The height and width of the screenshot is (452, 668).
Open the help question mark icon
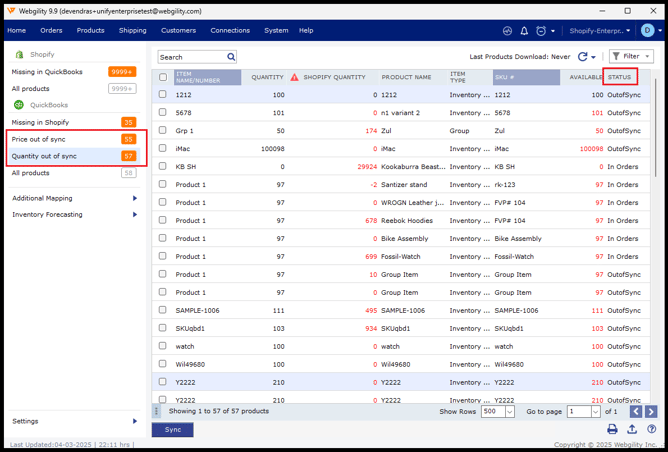651,429
